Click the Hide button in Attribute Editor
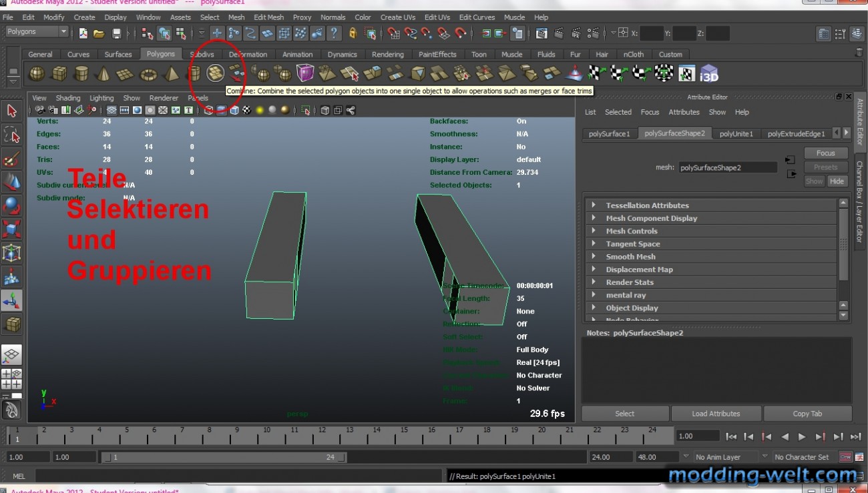 coord(837,181)
